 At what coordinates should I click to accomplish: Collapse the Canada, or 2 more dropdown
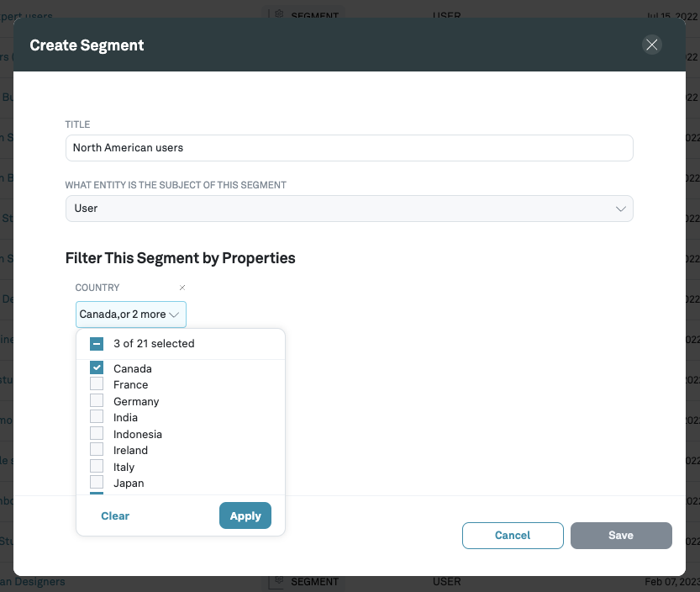click(130, 314)
